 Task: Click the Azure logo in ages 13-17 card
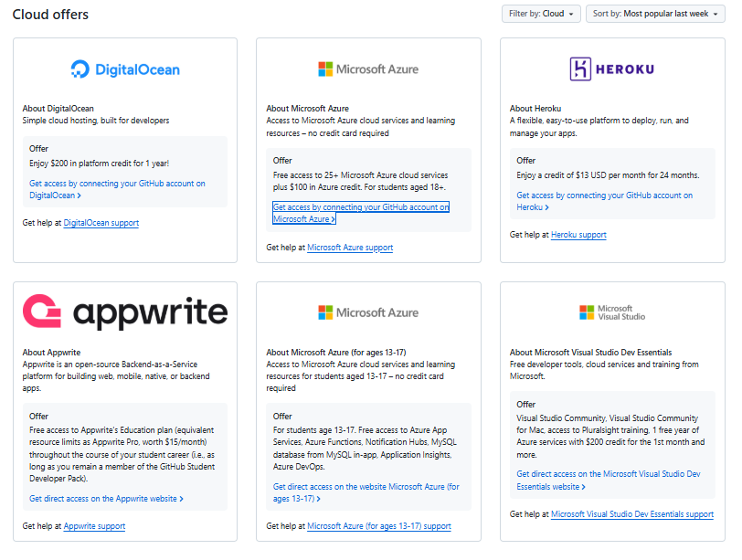[x=368, y=312]
